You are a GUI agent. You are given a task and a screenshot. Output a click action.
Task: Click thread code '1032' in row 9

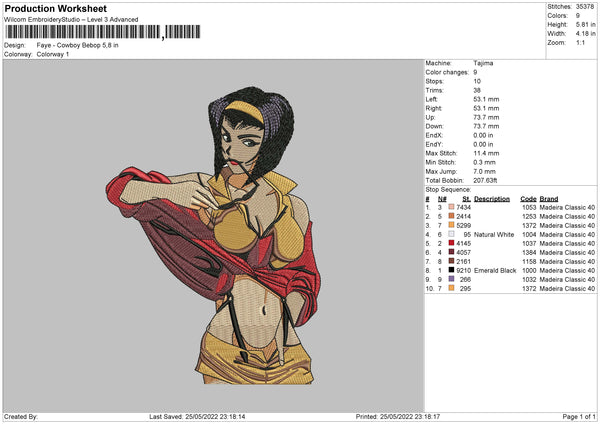point(529,279)
